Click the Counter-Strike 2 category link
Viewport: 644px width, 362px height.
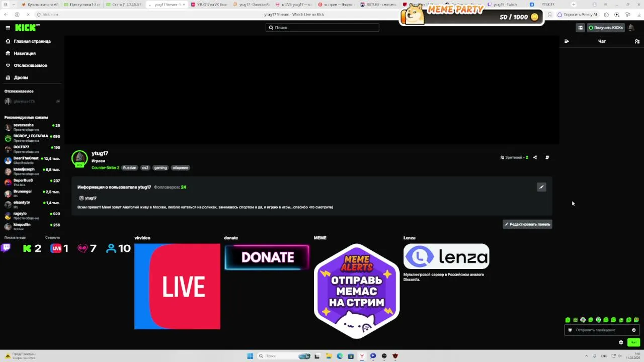pyautogui.click(x=105, y=168)
